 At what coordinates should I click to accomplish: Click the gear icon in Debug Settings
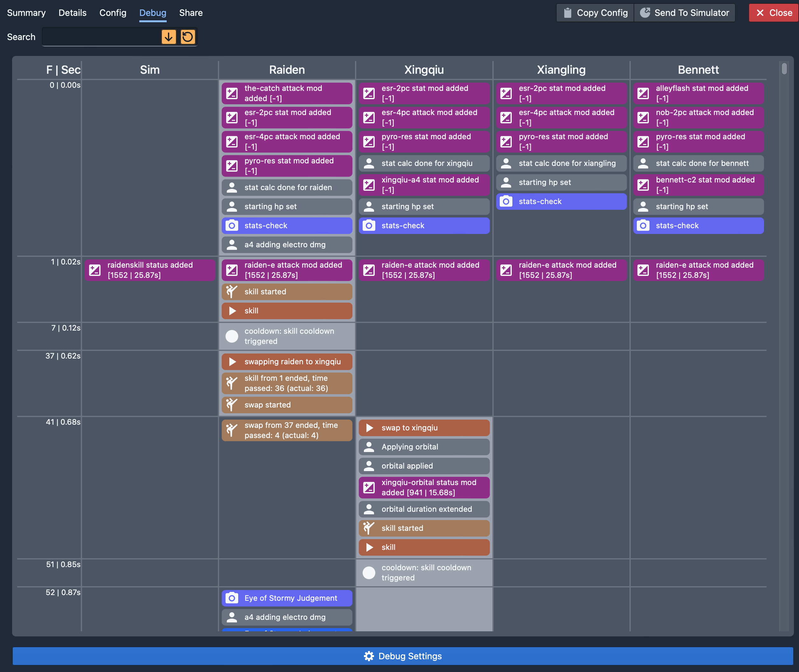tap(369, 656)
